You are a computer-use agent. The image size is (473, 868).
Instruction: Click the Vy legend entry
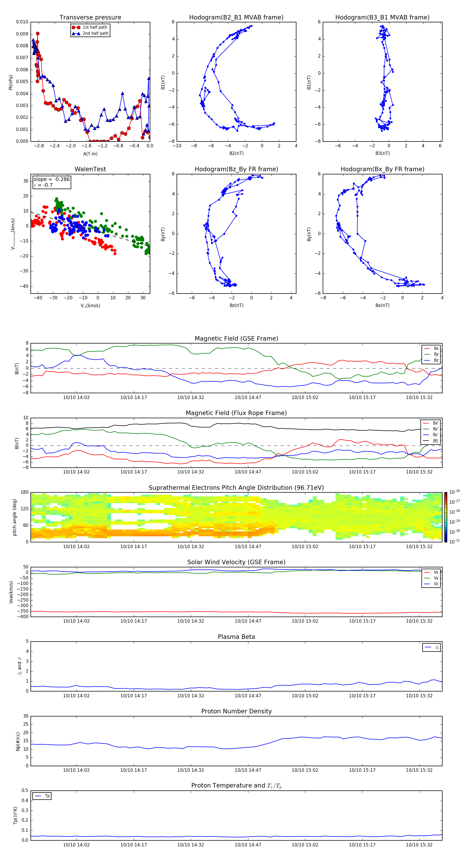(x=431, y=578)
